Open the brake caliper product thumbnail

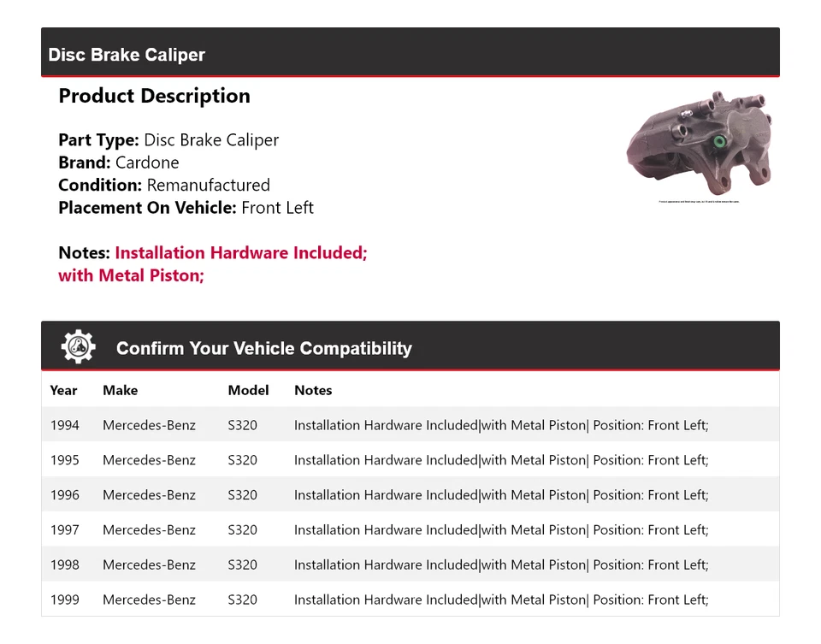point(699,142)
